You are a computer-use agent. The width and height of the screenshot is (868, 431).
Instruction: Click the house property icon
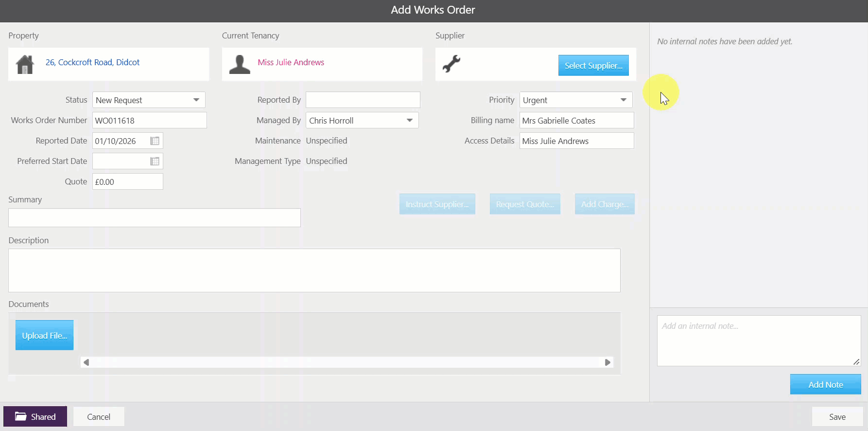[x=25, y=64]
